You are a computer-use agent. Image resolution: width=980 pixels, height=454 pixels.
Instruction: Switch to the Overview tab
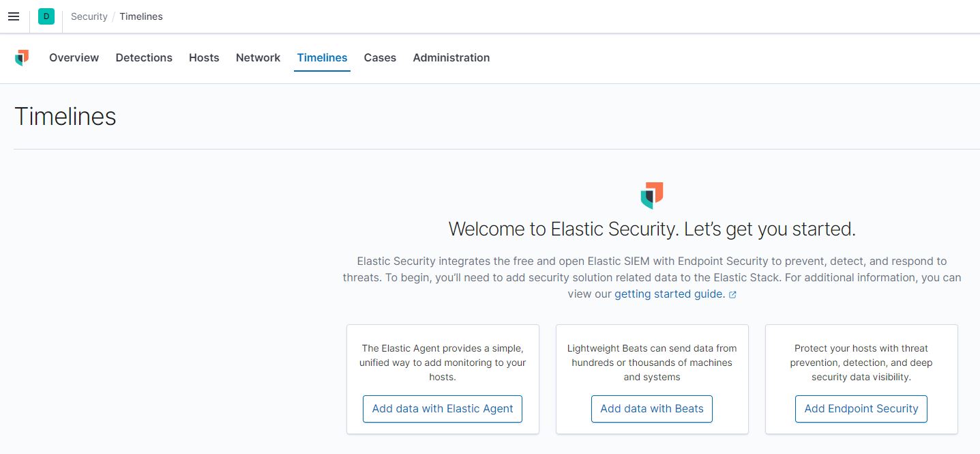point(73,58)
